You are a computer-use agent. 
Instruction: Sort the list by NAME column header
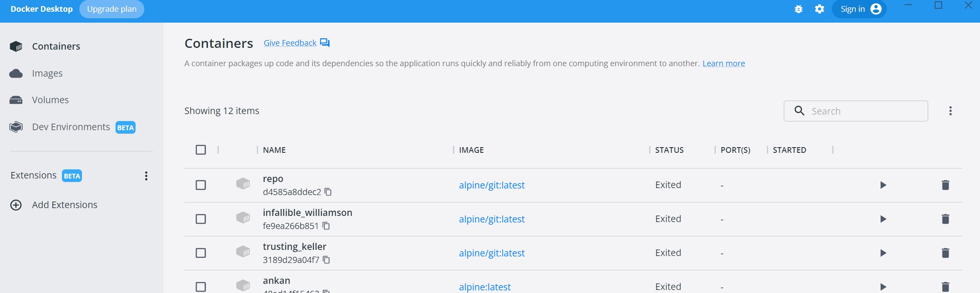pyautogui.click(x=274, y=150)
